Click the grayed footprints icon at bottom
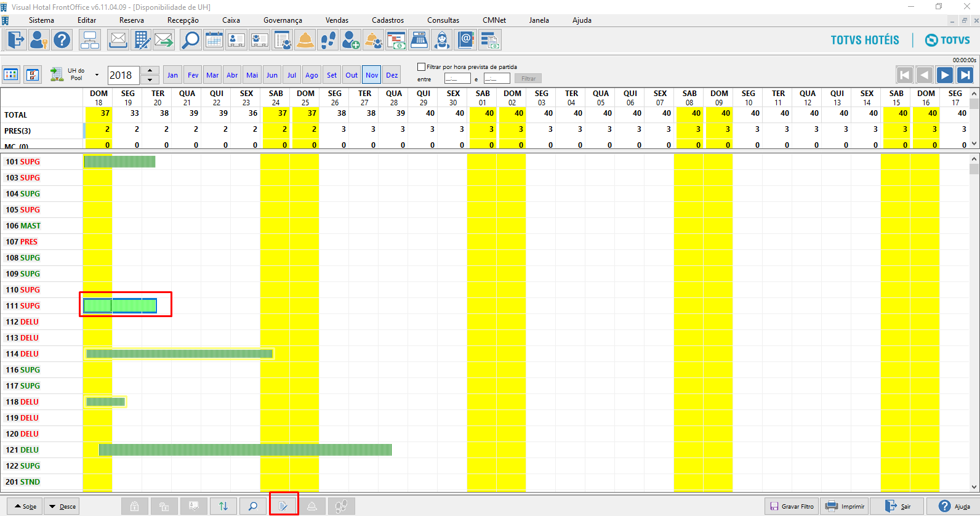The width and height of the screenshot is (980, 516). 341,506
